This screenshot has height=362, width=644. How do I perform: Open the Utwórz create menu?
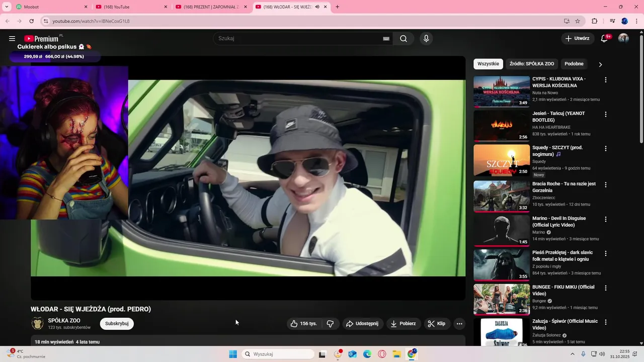578,39
